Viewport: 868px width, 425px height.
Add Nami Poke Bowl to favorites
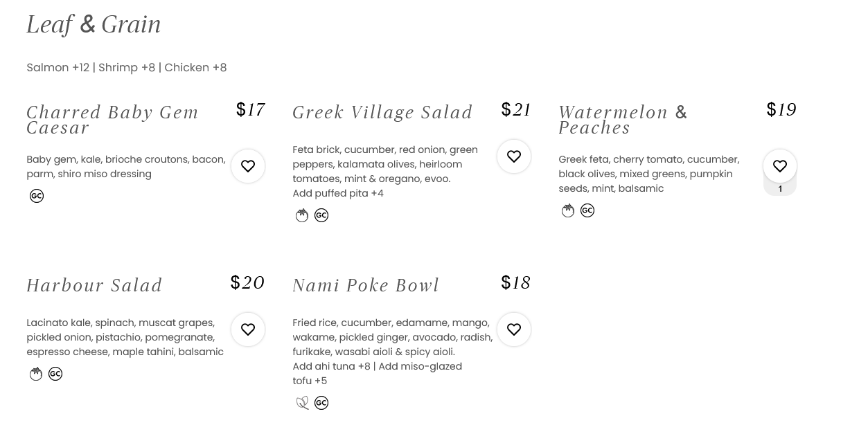tap(514, 329)
